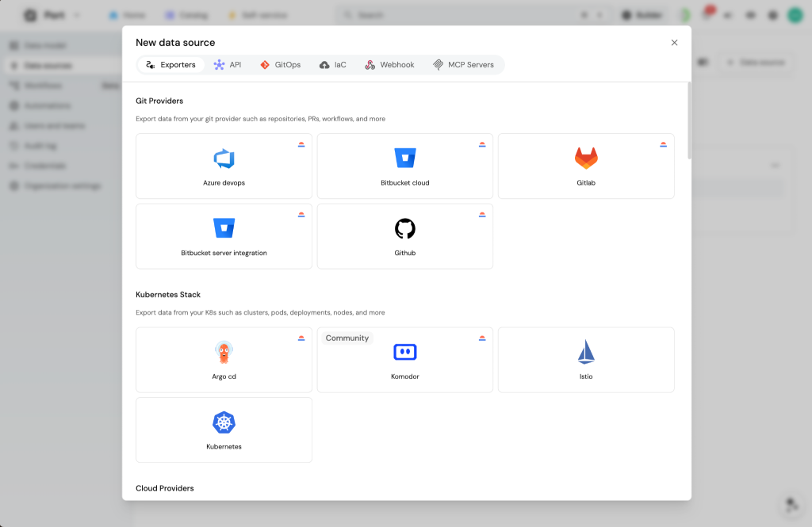Open the documentation icon on the Gitlab card

click(663, 144)
